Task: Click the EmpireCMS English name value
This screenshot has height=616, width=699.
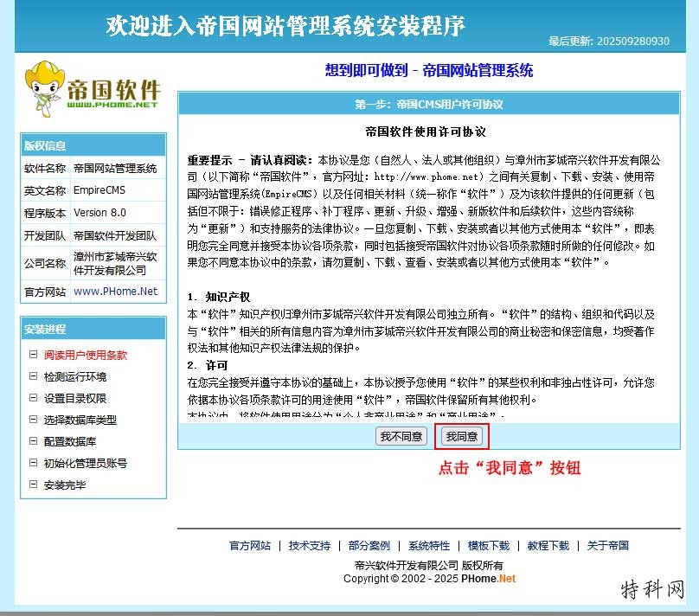Action: tap(99, 190)
